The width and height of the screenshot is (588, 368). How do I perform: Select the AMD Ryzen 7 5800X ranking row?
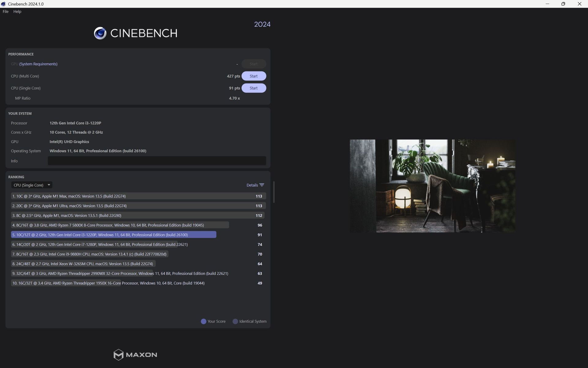138,225
